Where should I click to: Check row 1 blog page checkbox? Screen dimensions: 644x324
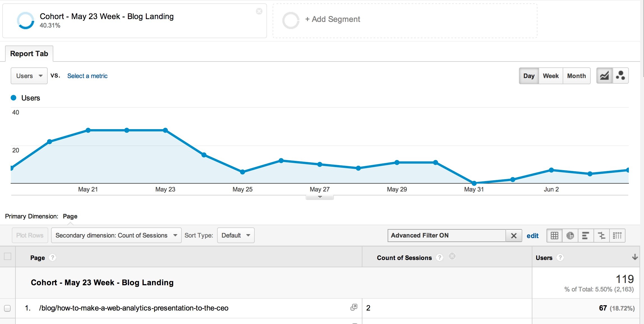8,308
